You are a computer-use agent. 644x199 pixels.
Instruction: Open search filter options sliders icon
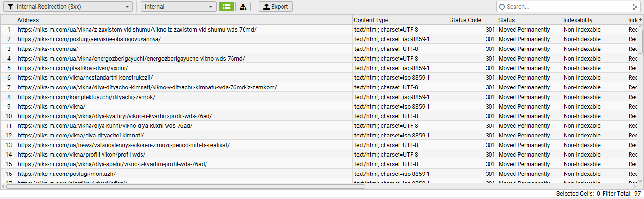[635, 7]
